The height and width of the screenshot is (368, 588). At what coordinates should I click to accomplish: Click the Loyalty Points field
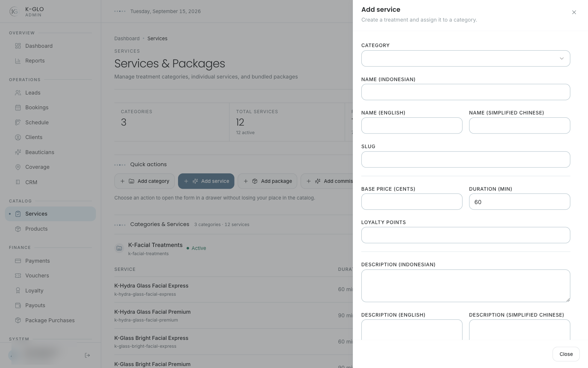(x=465, y=235)
